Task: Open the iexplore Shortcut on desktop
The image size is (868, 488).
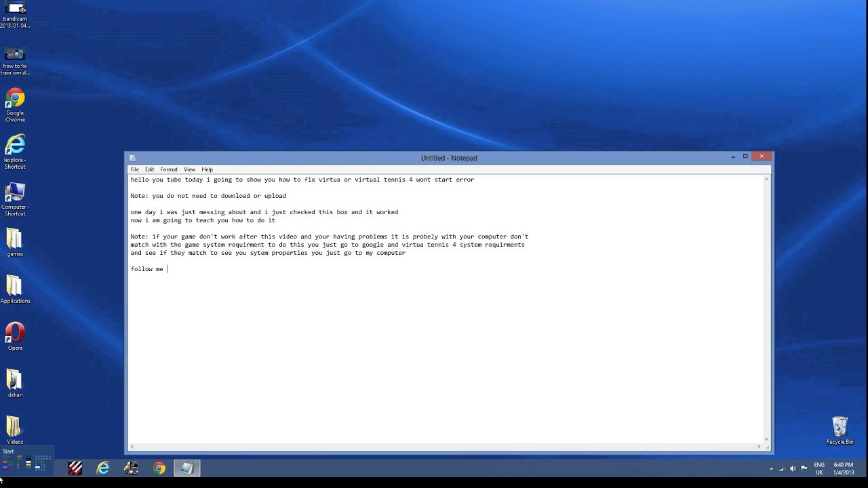Action: click(x=15, y=152)
